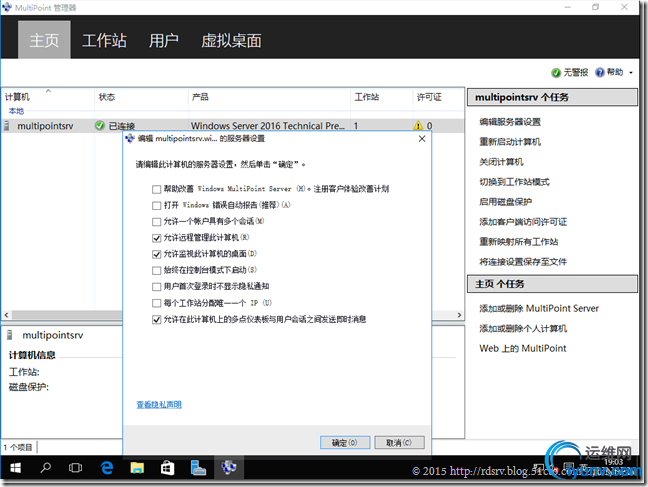This screenshot has width=648, height=487.
Task: Click 重新映射所有工作站 task
Action: tap(519, 242)
